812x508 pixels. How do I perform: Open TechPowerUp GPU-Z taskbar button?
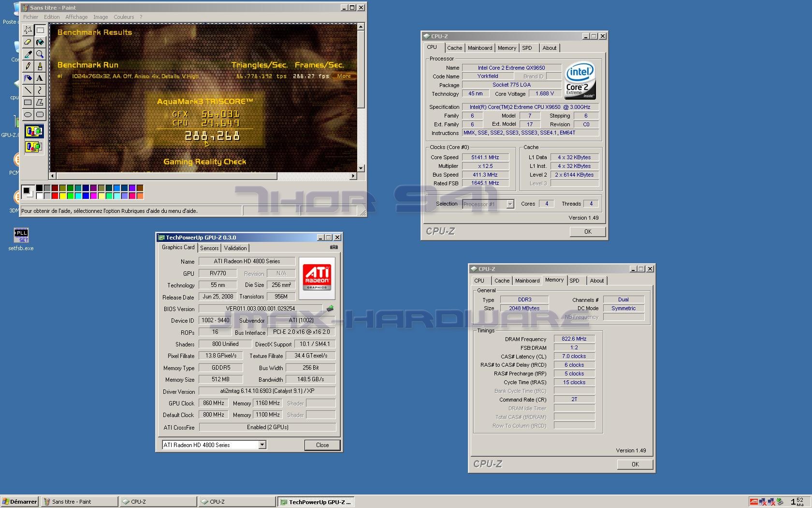(316, 502)
